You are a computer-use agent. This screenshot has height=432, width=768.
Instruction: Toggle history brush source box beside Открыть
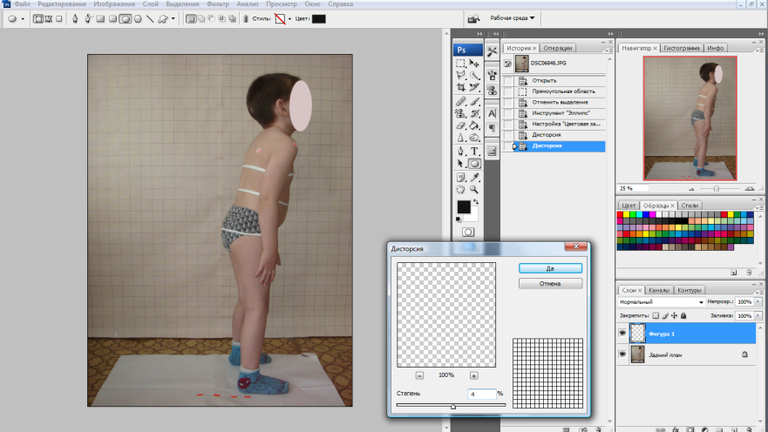click(x=508, y=80)
